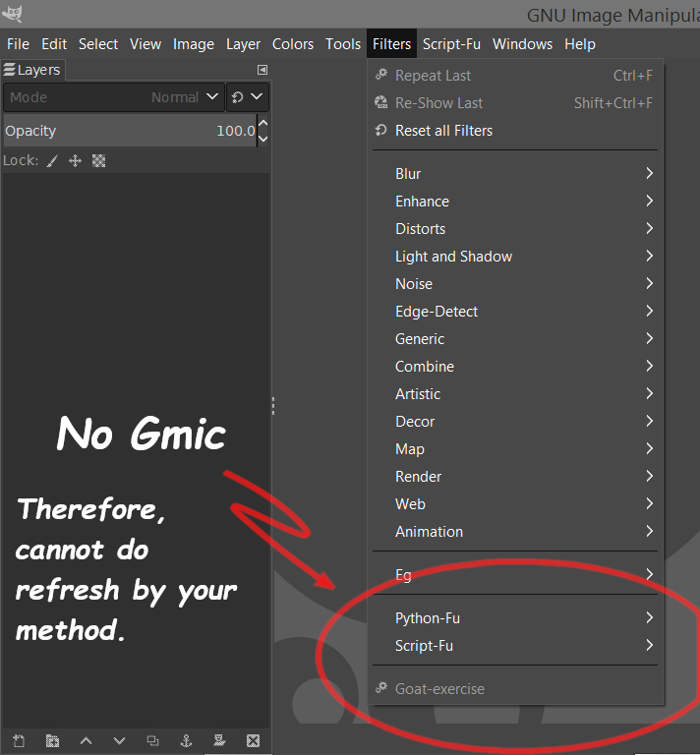Expand the Web submenu

(x=515, y=503)
